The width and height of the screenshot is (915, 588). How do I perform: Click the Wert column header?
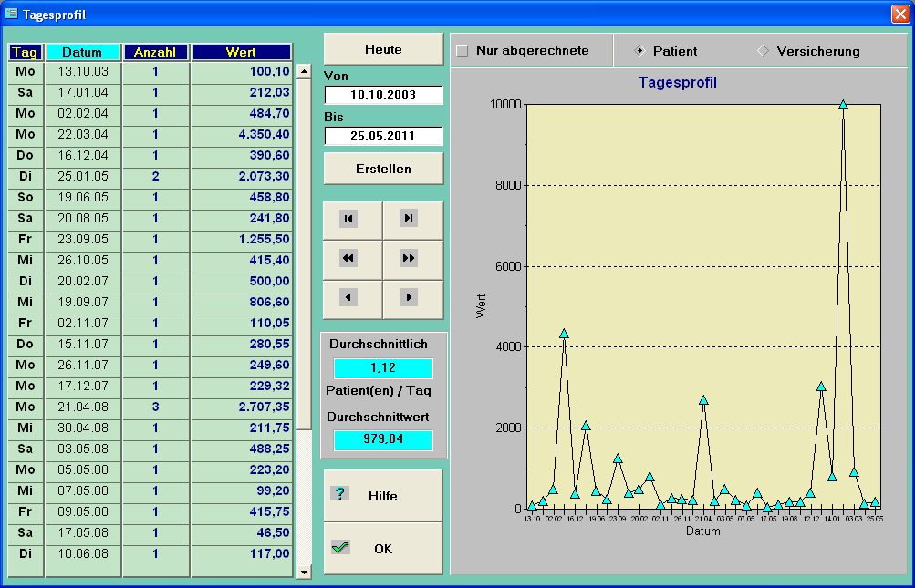click(241, 52)
